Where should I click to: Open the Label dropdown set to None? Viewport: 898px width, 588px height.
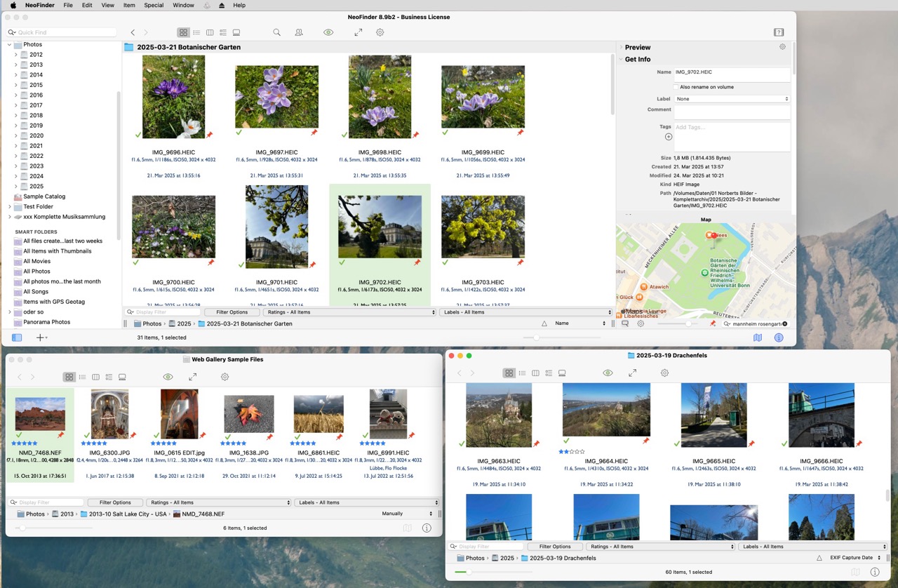(x=732, y=99)
